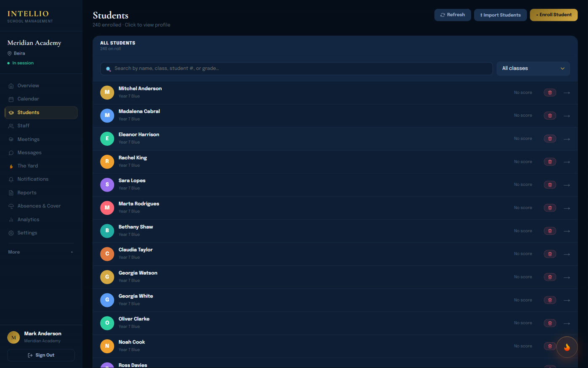Click the All classes chevron arrow
The image size is (588, 368).
pyautogui.click(x=562, y=68)
